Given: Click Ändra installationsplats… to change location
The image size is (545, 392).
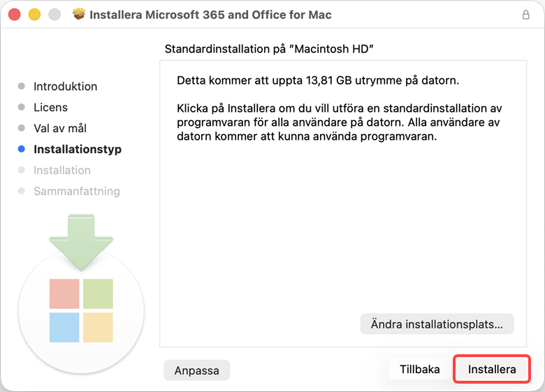Looking at the screenshot, I should coord(437,324).
